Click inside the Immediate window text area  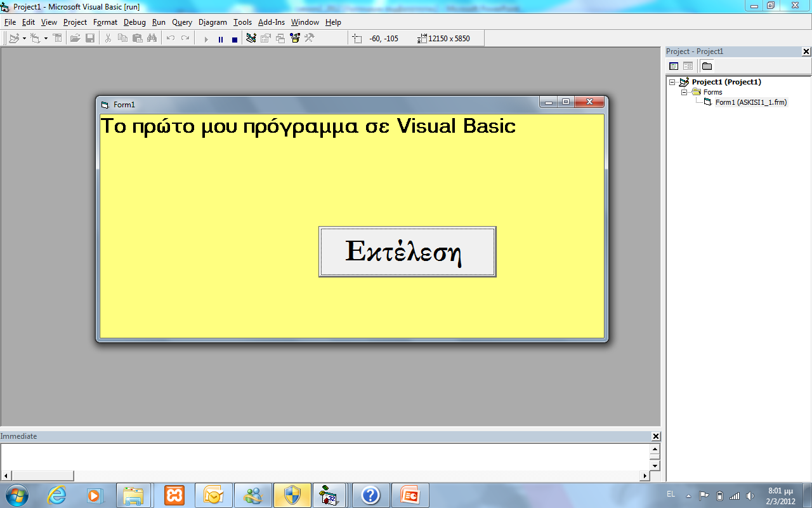(325, 457)
